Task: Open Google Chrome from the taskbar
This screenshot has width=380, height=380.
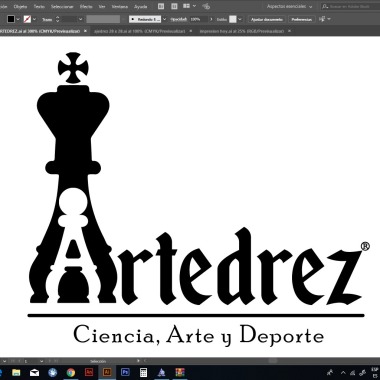Action: pos(71,372)
